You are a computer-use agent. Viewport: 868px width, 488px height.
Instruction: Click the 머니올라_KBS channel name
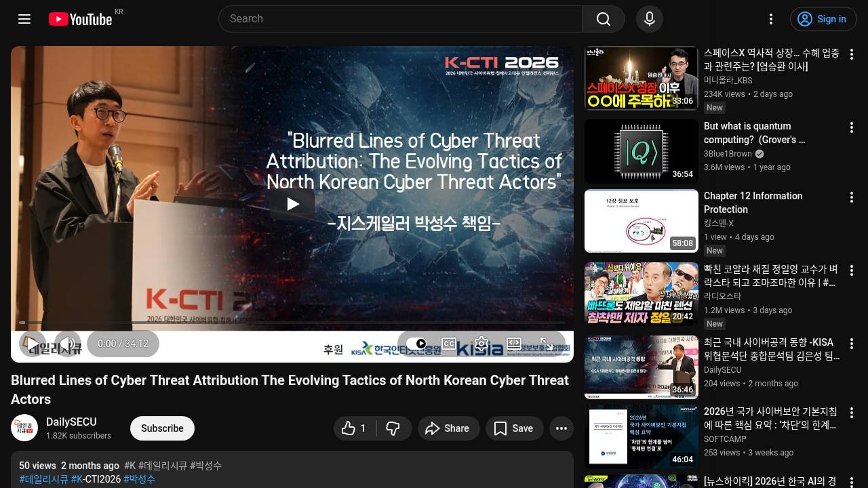point(728,80)
